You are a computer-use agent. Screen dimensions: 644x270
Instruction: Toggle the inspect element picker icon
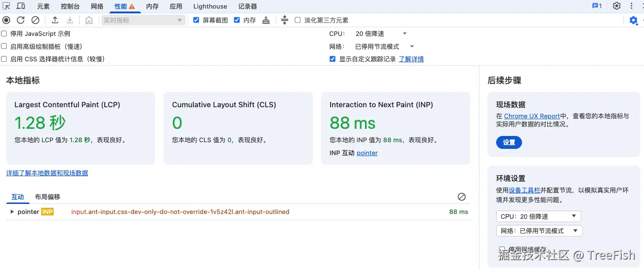pos(6,6)
